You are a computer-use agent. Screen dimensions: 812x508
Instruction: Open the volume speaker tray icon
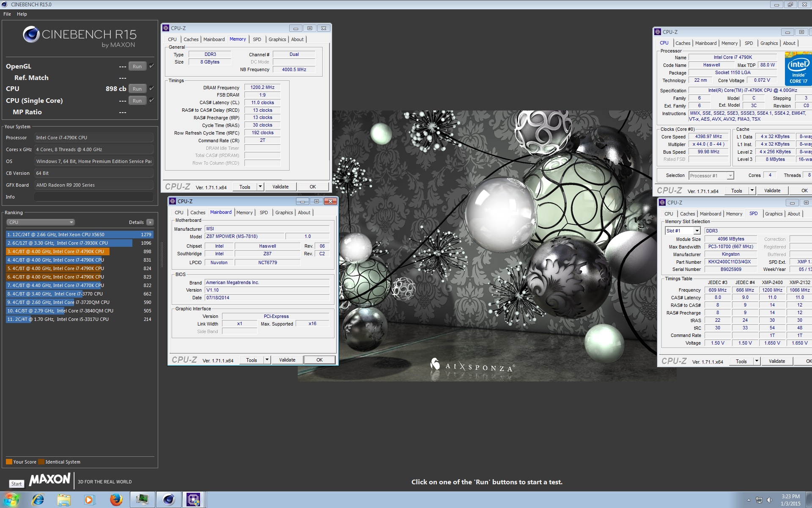(x=769, y=500)
